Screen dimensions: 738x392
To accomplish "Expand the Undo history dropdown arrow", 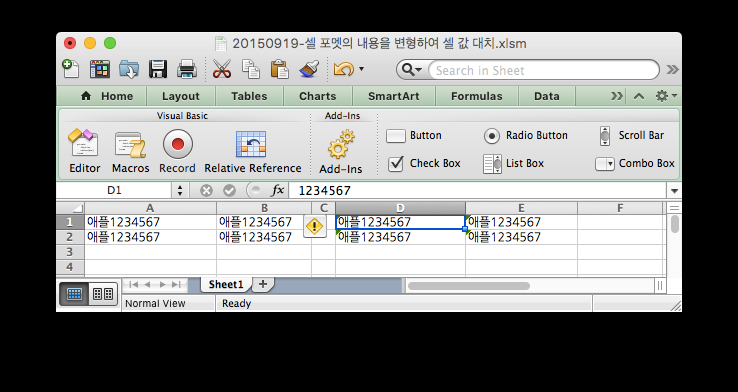I will pos(361,69).
